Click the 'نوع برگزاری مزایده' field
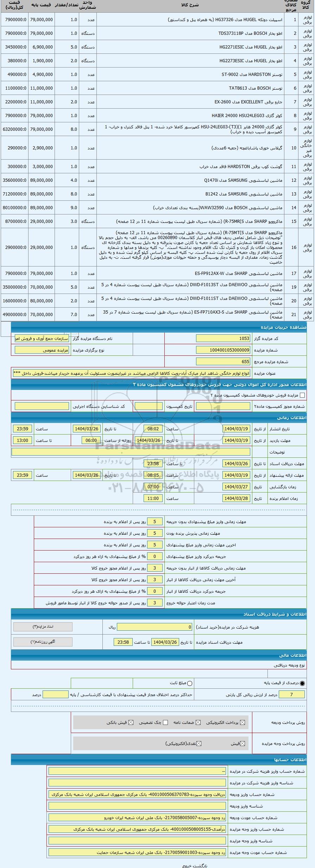The height and width of the screenshot is (868, 315). [42, 350]
